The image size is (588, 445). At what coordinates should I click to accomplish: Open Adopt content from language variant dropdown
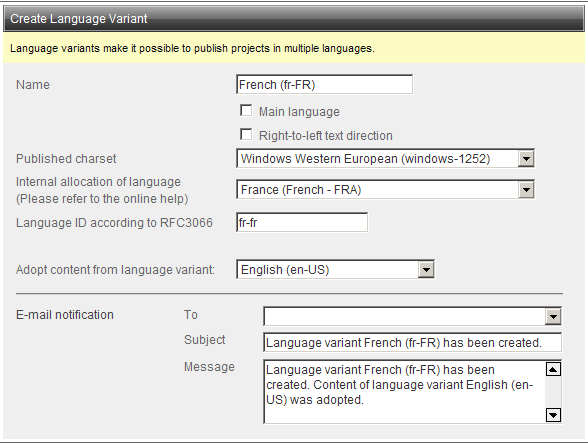(426, 270)
